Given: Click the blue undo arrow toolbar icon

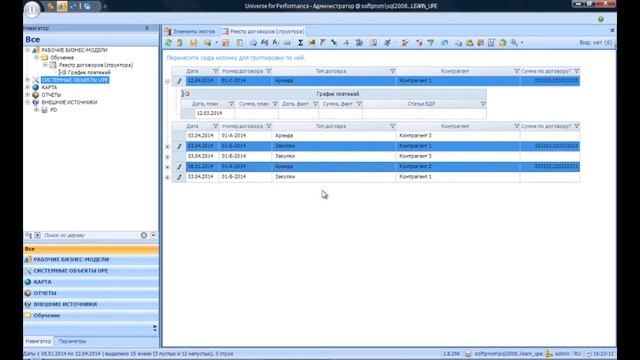Looking at the screenshot, I should coord(444,43).
